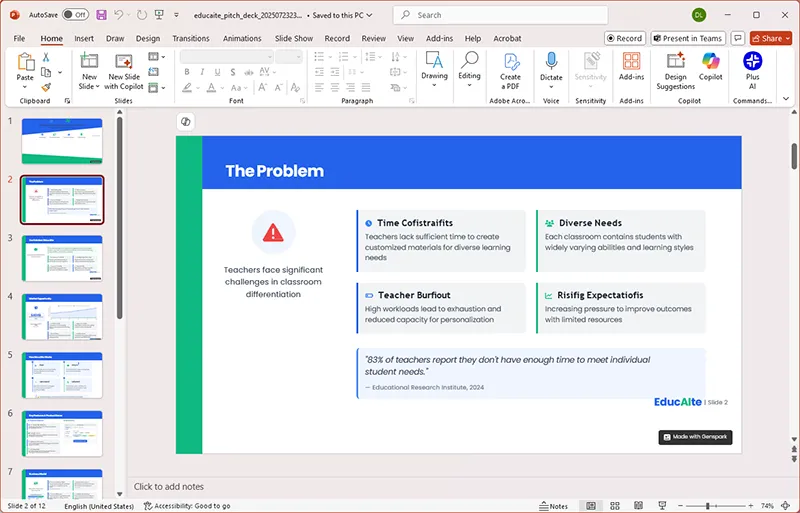Toggle the Notes pane button
The height and width of the screenshot is (513, 800).
[552, 506]
